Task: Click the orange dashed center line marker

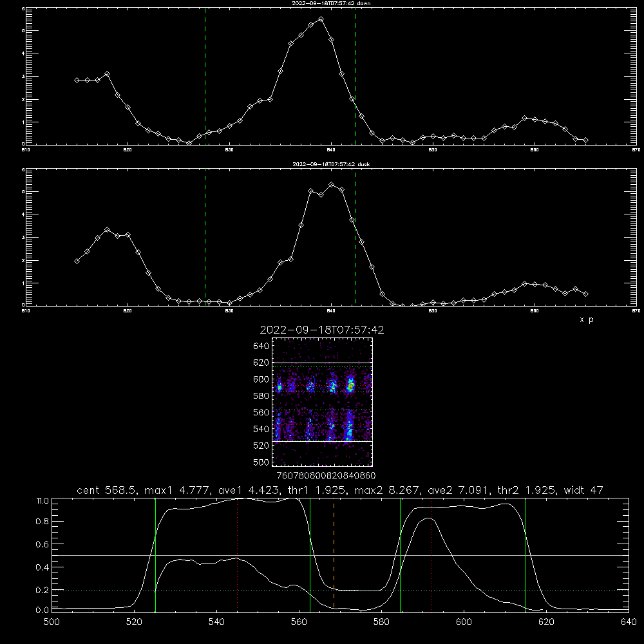Action: tap(334, 554)
